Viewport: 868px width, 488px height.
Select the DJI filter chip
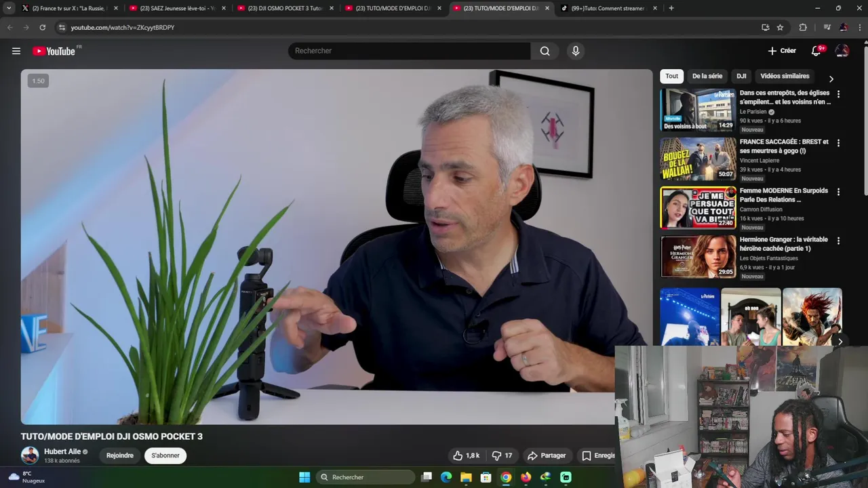(x=741, y=76)
